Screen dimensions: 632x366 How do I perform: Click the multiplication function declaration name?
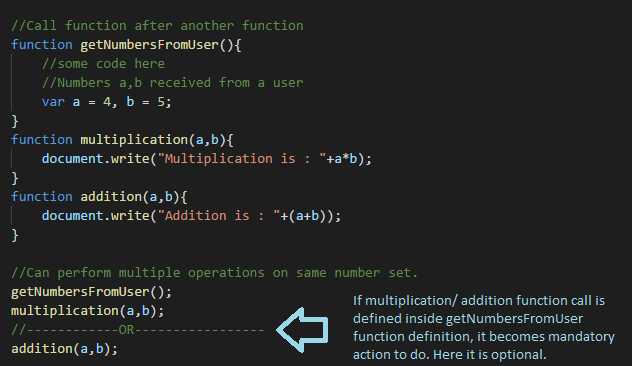[134, 139]
